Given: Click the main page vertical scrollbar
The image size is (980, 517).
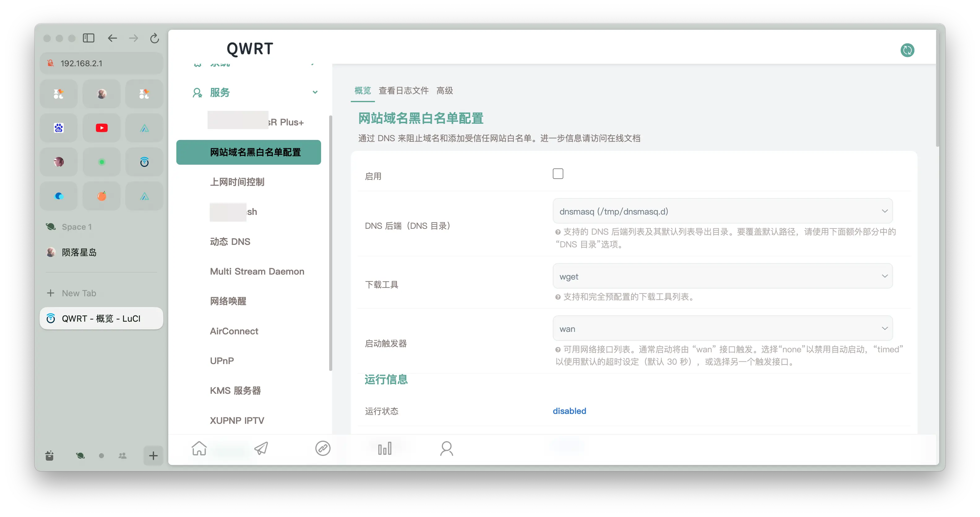Looking at the screenshot, I should pyautogui.click(x=938, y=88).
